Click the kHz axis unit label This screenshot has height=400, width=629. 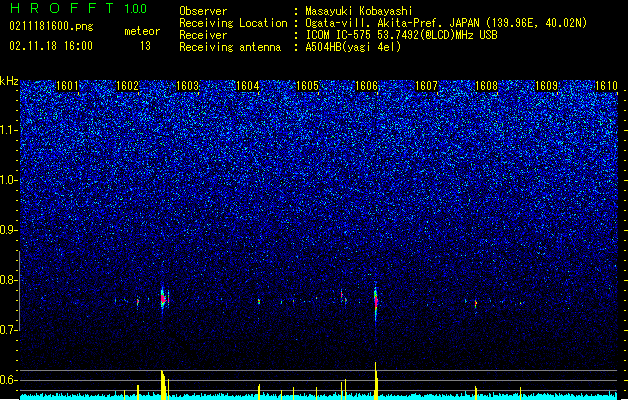tap(9, 81)
